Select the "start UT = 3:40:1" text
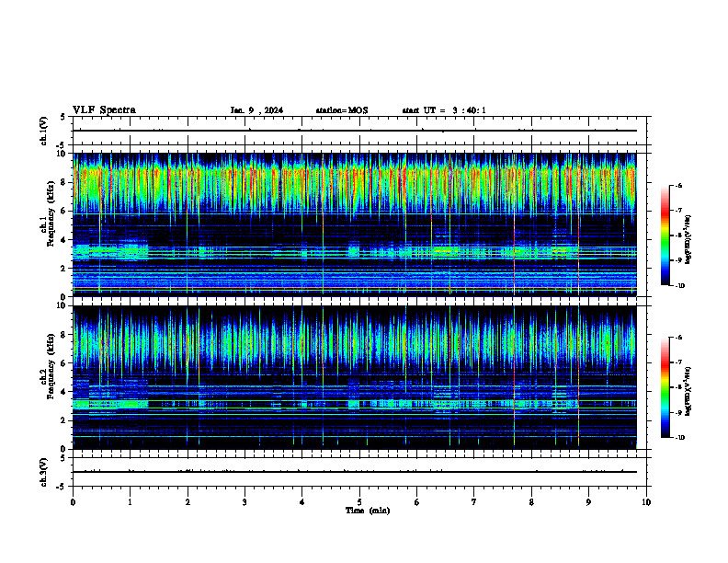This screenshot has height=563, width=728. [444, 110]
